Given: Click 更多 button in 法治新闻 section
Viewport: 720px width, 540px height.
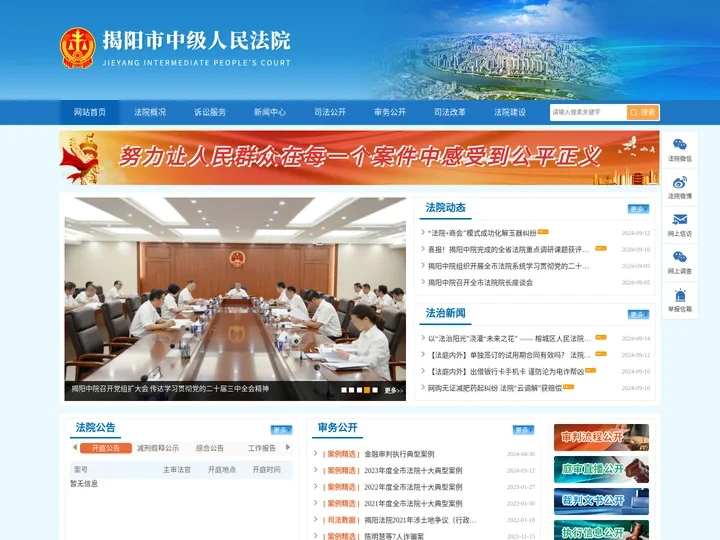Looking at the screenshot, I should [x=638, y=315].
